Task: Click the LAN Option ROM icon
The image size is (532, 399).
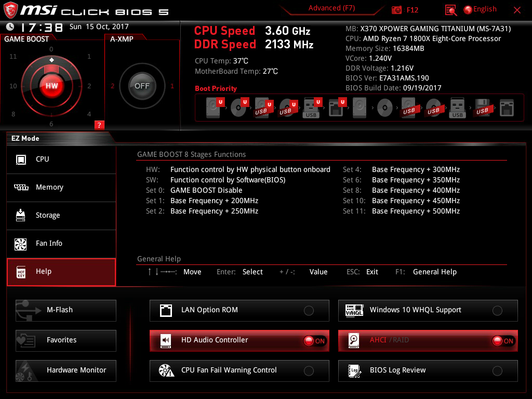Action: (166, 311)
